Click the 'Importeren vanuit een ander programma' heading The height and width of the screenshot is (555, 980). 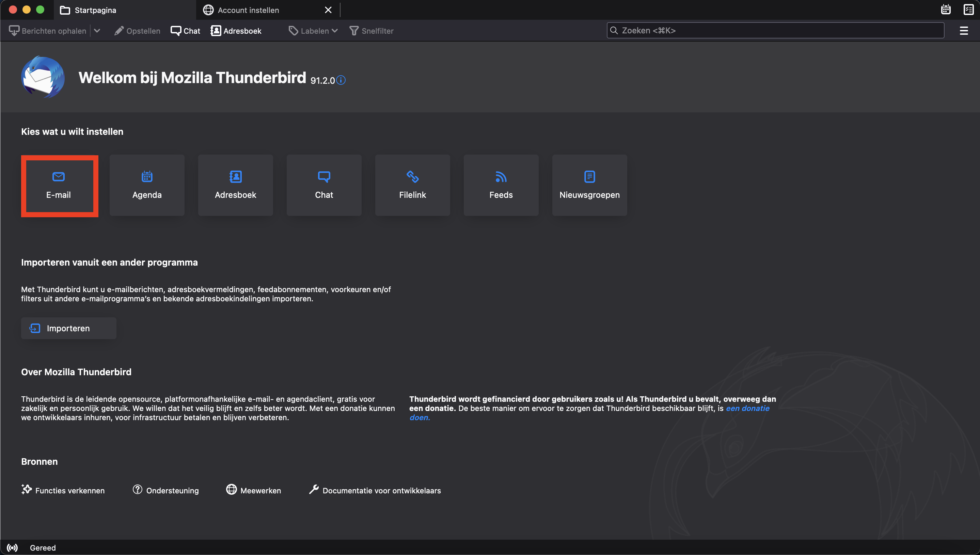coord(109,262)
